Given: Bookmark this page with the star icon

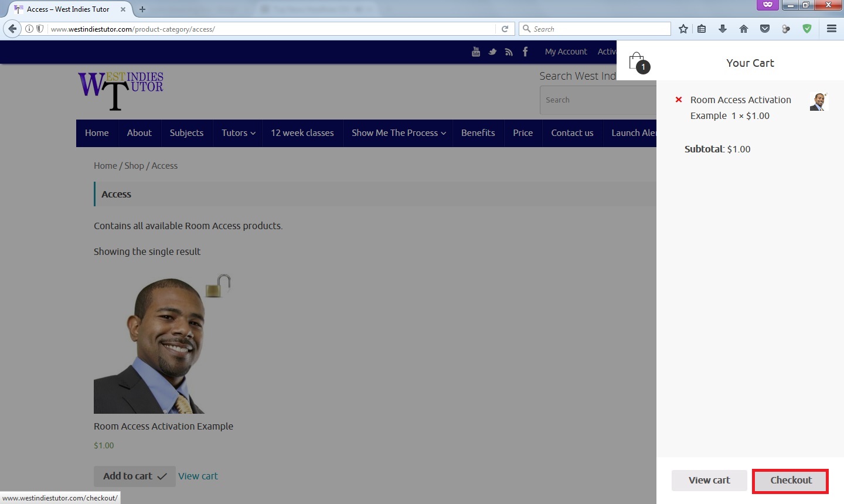Looking at the screenshot, I should point(683,29).
